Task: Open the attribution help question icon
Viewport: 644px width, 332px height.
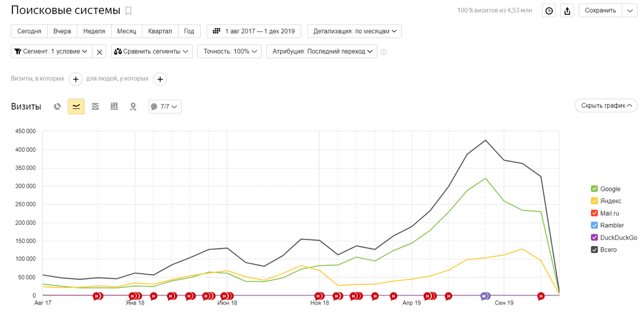Action: click(384, 52)
